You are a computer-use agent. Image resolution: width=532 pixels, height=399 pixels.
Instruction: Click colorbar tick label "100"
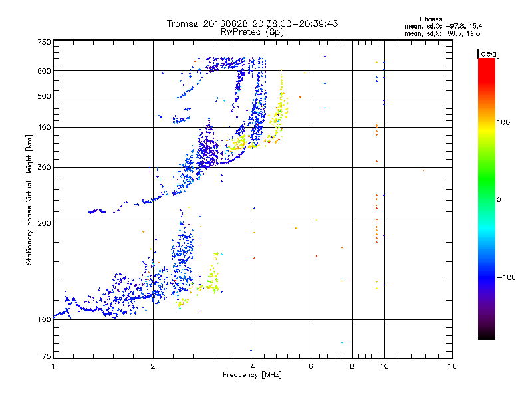tap(503, 122)
